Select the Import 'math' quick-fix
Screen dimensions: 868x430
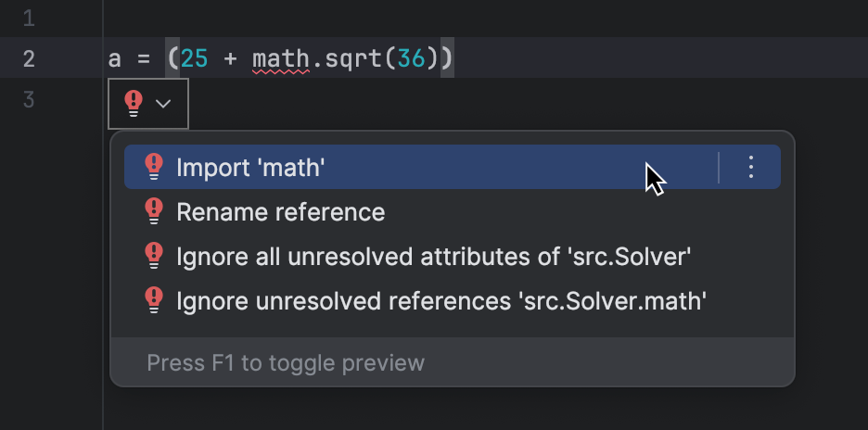(250, 167)
